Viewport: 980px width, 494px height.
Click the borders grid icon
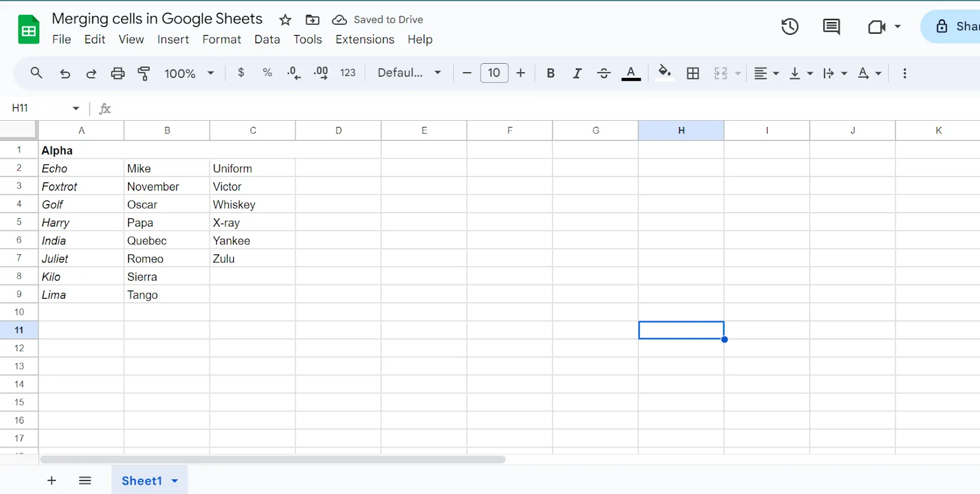693,74
